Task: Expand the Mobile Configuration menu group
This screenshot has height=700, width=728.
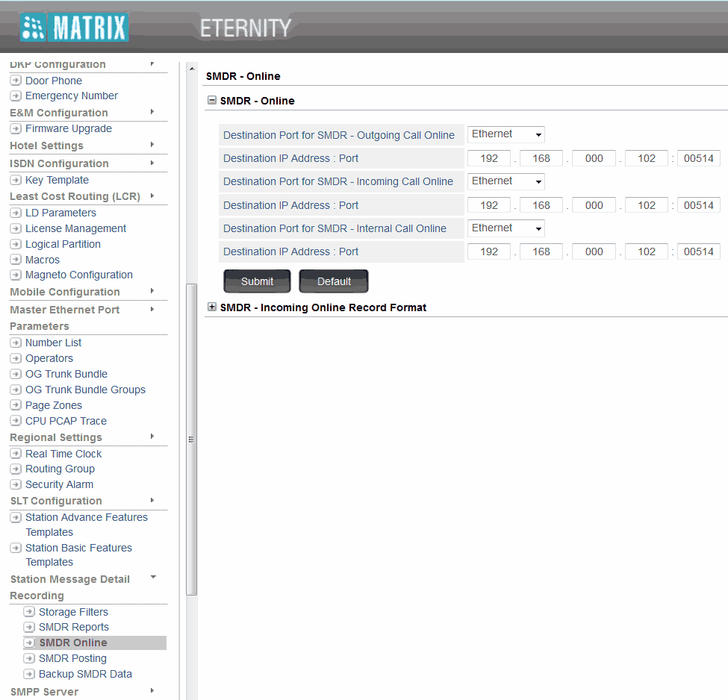Action: 152,291
